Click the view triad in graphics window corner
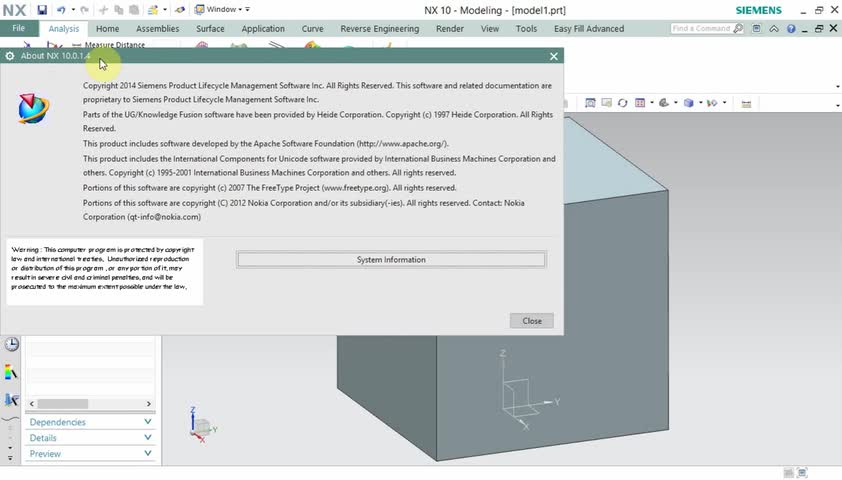This screenshot has width=842, height=480. 201,425
